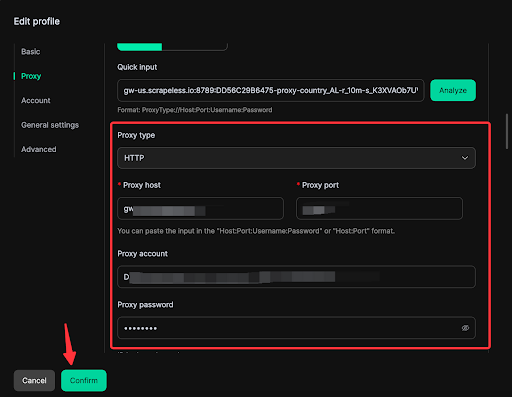Click the Quick input label
This screenshot has height=397, width=512.
pyautogui.click(x=137, y=67)
